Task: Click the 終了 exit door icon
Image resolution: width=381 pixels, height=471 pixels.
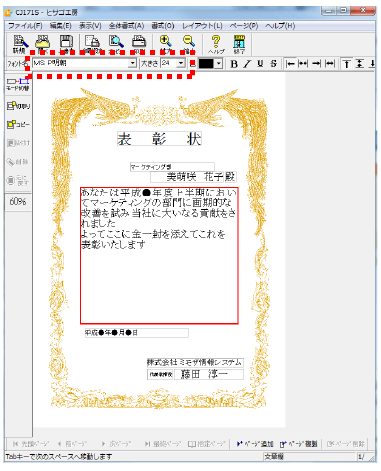Action: (x=239, y=44)
